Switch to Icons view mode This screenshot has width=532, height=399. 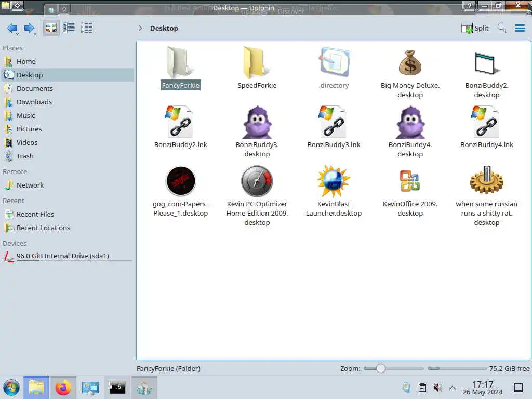click(x=51, y=28)
